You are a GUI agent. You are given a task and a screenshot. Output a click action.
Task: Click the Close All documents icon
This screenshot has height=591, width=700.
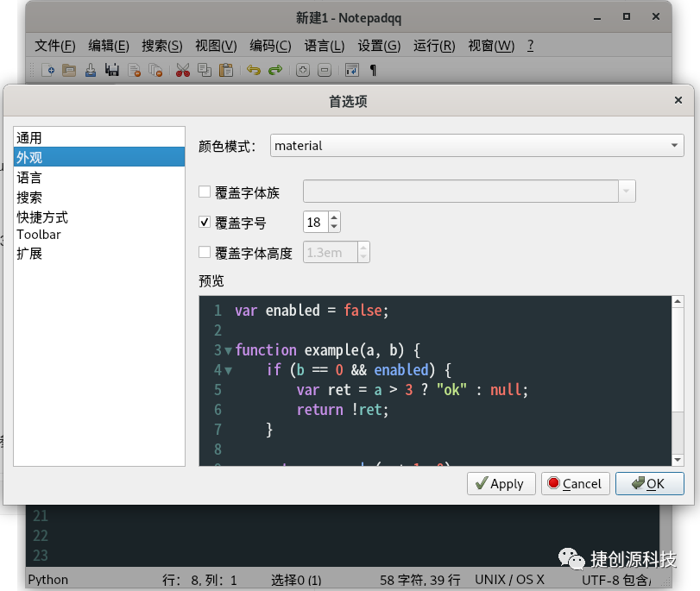[155, 70]
